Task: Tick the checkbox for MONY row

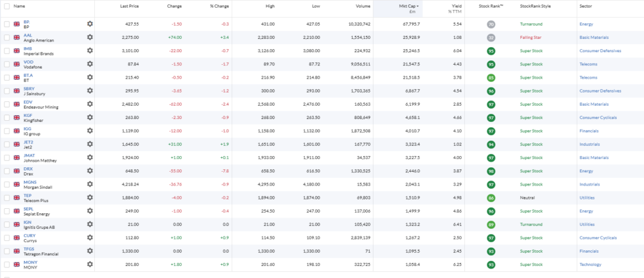Action: (7, 264)
